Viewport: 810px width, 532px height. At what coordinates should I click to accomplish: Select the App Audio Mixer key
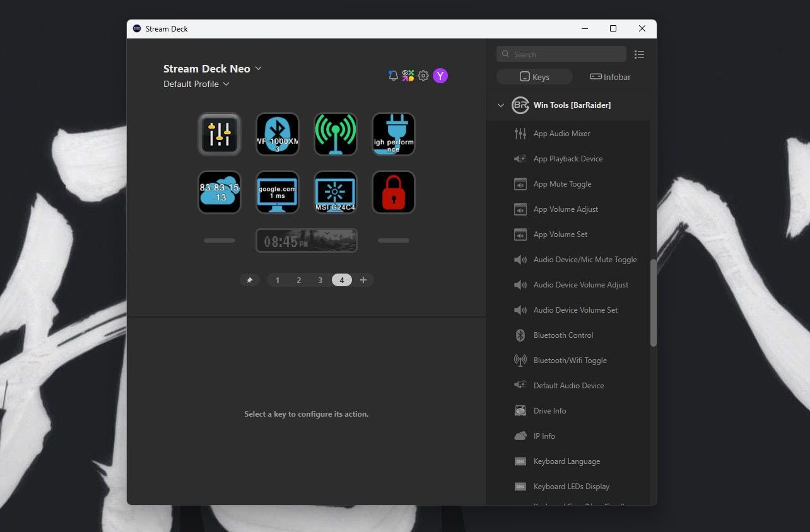(220, 134)
